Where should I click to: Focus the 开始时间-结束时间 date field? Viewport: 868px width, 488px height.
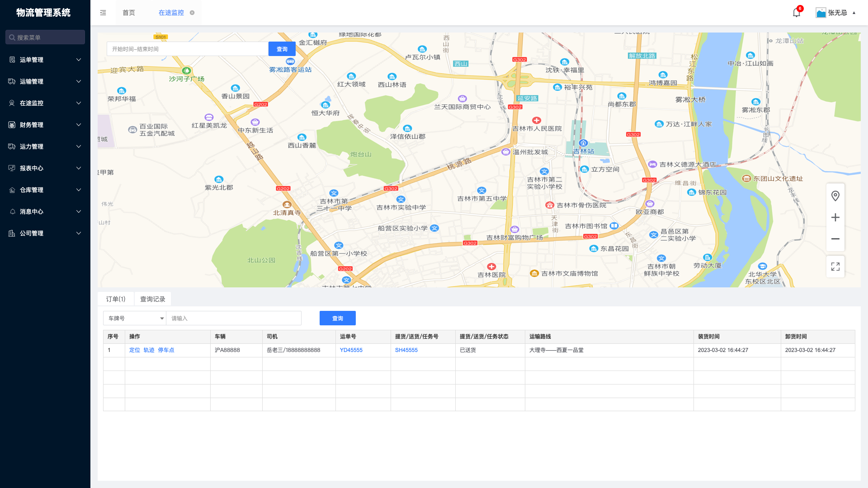click(x=188, y=49)
